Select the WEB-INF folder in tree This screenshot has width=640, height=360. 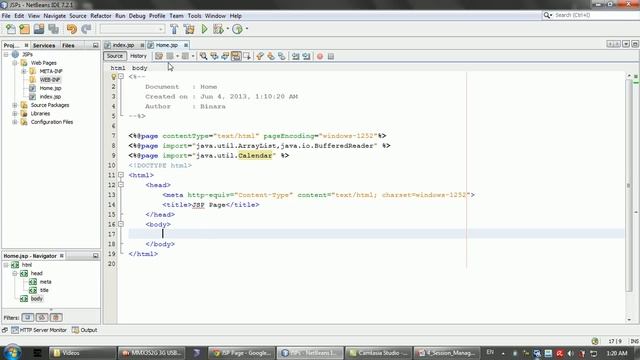tap(50, 80)
